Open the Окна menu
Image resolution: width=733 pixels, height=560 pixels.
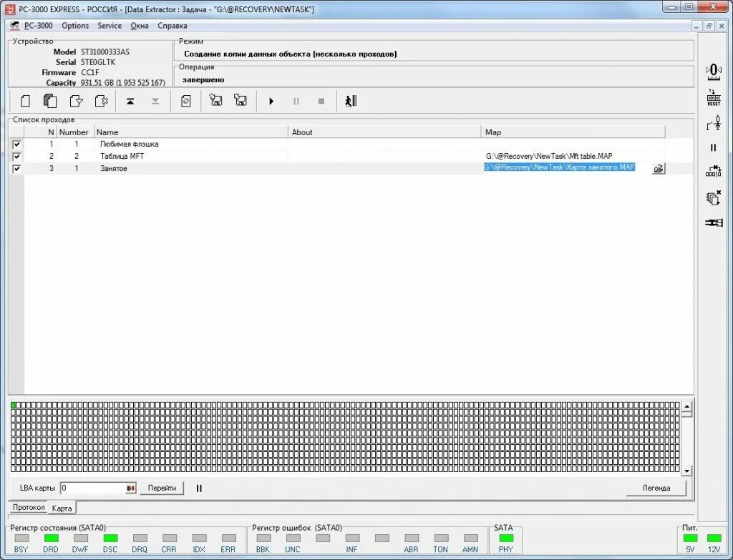click(140, 26)
